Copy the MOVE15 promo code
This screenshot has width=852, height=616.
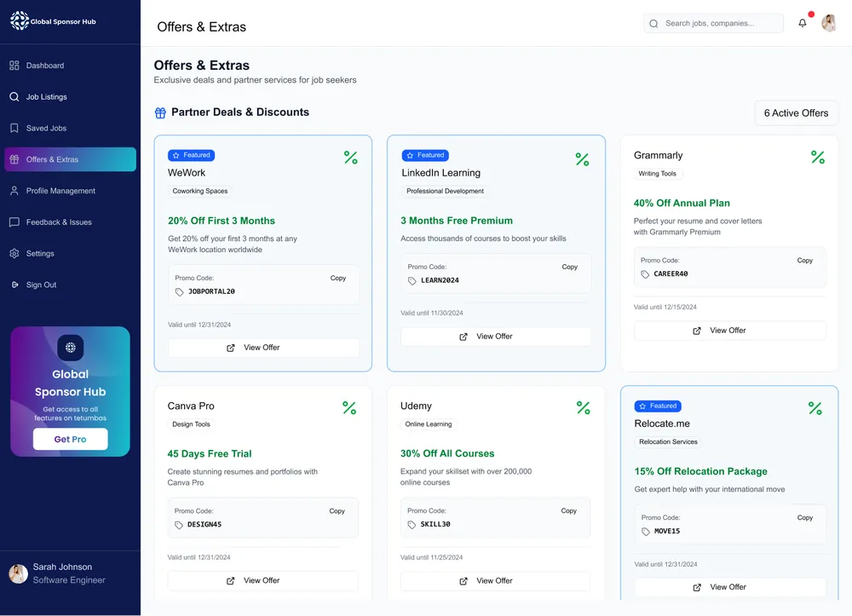tap(805, 518)
